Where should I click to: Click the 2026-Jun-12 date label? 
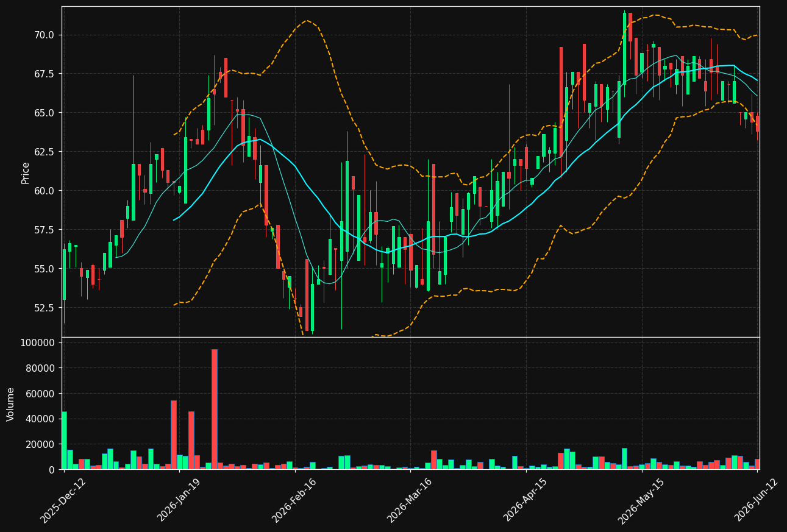pos(757,500)
